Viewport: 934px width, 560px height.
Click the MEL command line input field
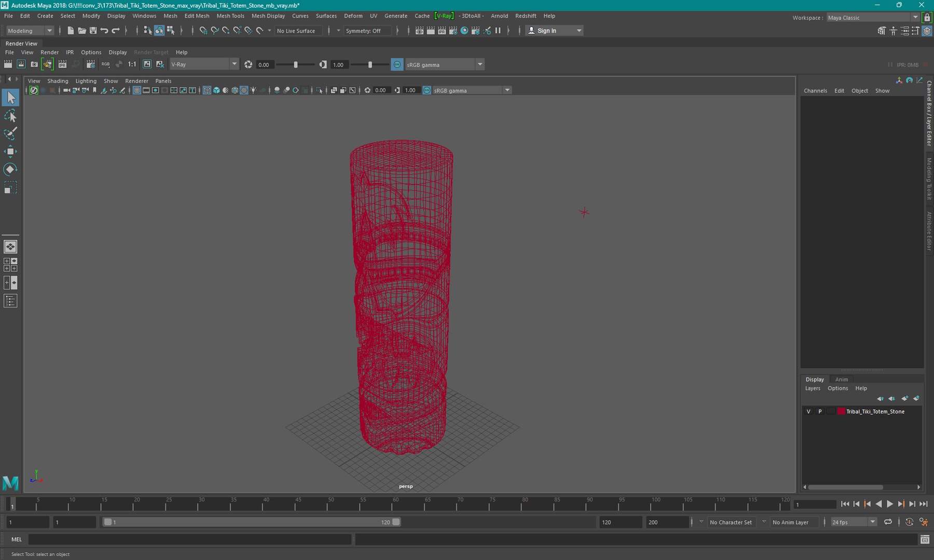(x=190, y=539)
